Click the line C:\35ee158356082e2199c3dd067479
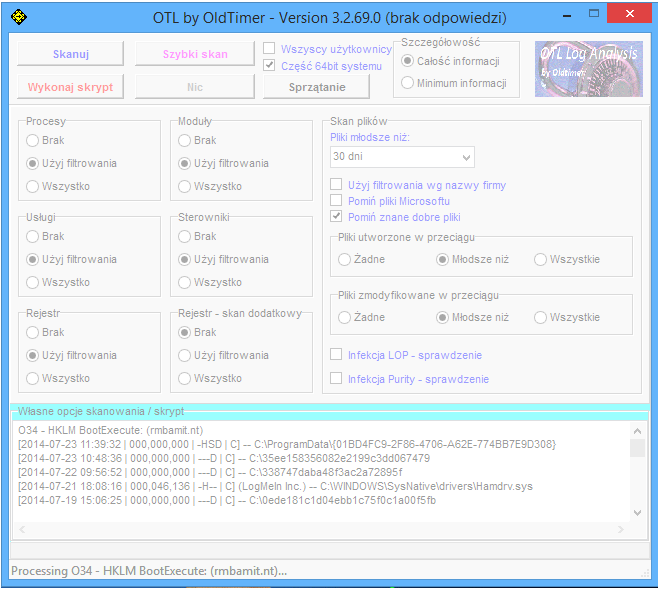Screen dimensions: 660x590 click(224, 458)
